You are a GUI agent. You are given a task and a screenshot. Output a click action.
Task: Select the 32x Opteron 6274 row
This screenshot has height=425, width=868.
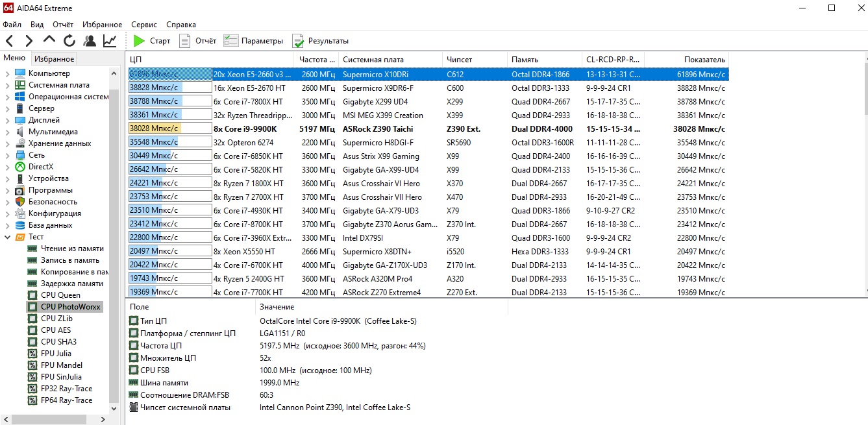(x=427, y=142)
